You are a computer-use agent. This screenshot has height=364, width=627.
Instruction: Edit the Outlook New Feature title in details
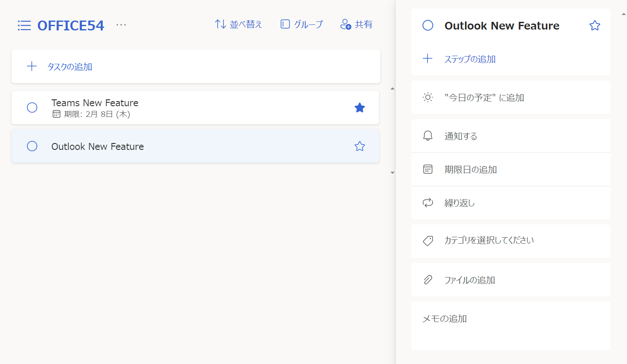[502, 26]
